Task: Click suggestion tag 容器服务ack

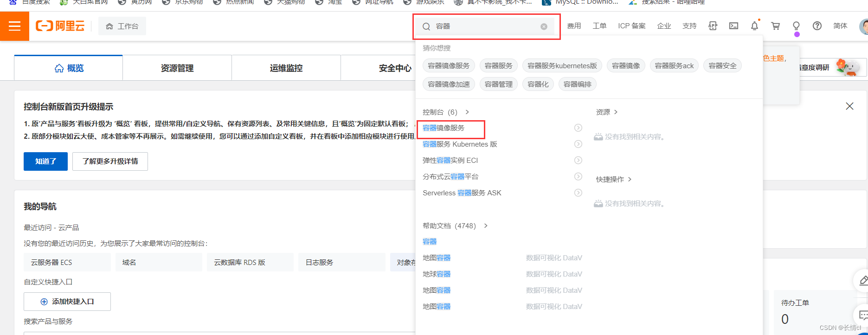Action: coord(674,66)
